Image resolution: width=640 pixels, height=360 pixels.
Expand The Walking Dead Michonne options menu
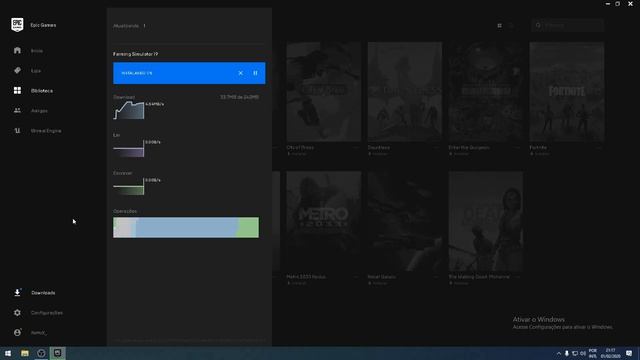tap(518, 277)
